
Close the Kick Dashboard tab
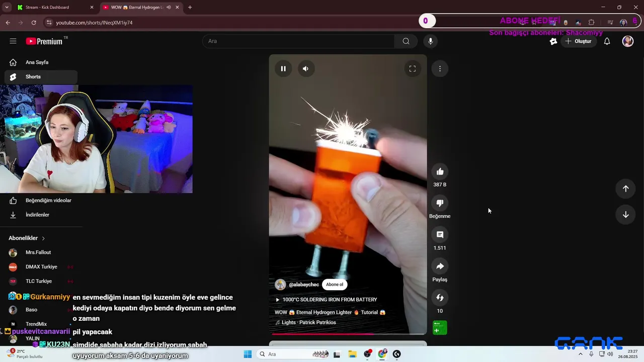(92, 8)
